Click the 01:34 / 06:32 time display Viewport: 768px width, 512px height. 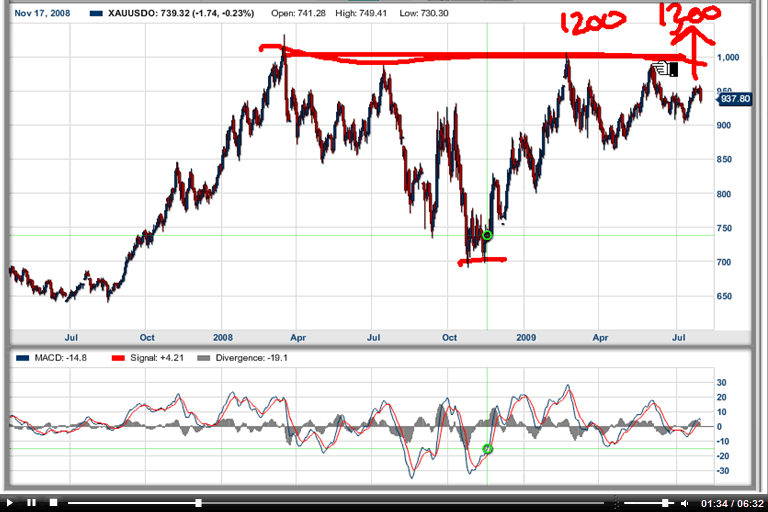click(732, 503)
